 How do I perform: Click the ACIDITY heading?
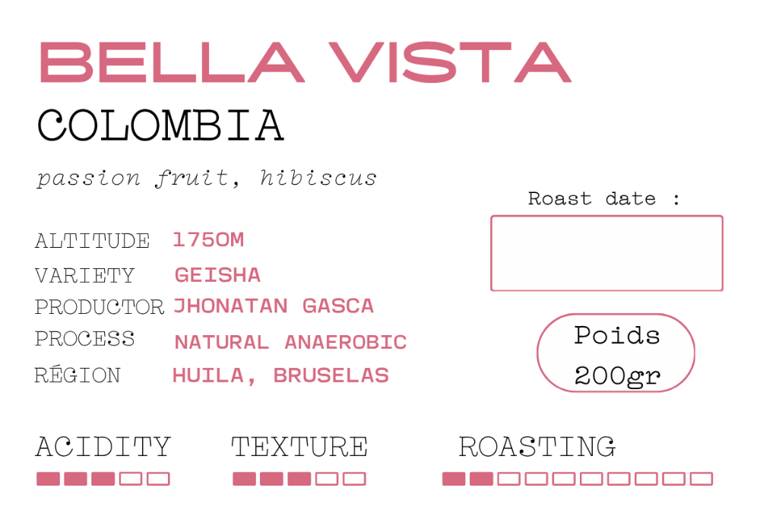103,447
